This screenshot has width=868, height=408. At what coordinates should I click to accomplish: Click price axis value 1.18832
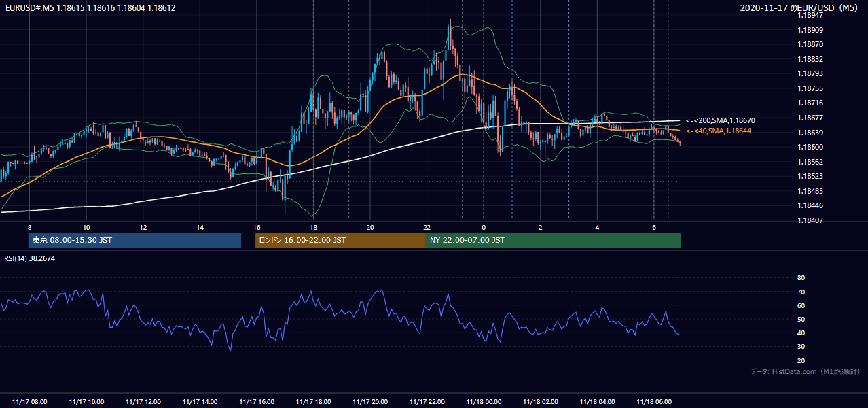point(810,59)
